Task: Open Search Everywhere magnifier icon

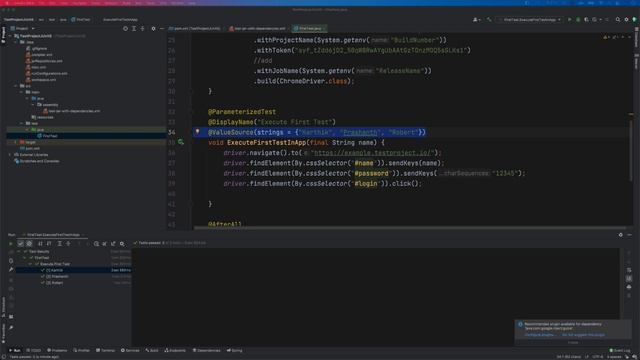Action: [x=618, y=20]
